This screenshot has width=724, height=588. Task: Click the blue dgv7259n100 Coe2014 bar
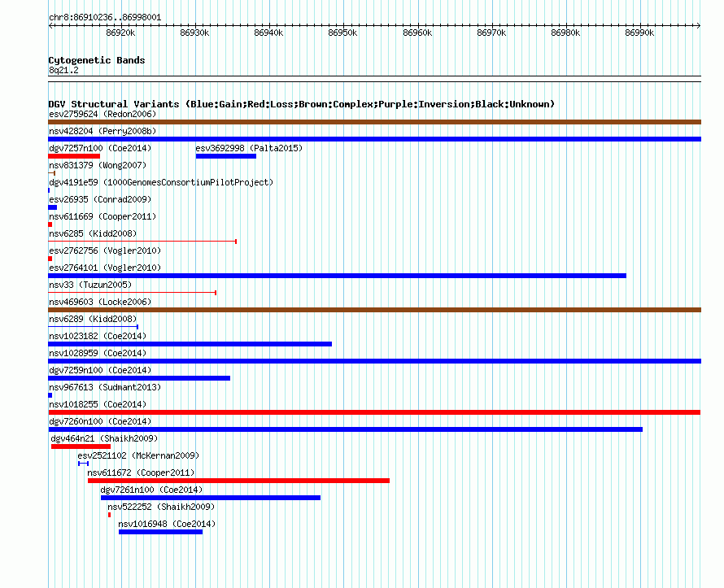(x=139, y=378)
